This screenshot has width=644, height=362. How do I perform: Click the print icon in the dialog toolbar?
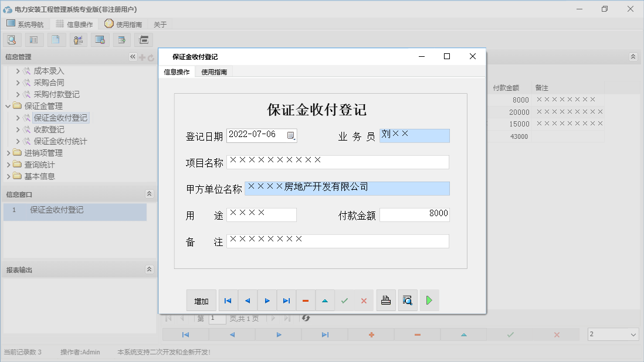386,300
